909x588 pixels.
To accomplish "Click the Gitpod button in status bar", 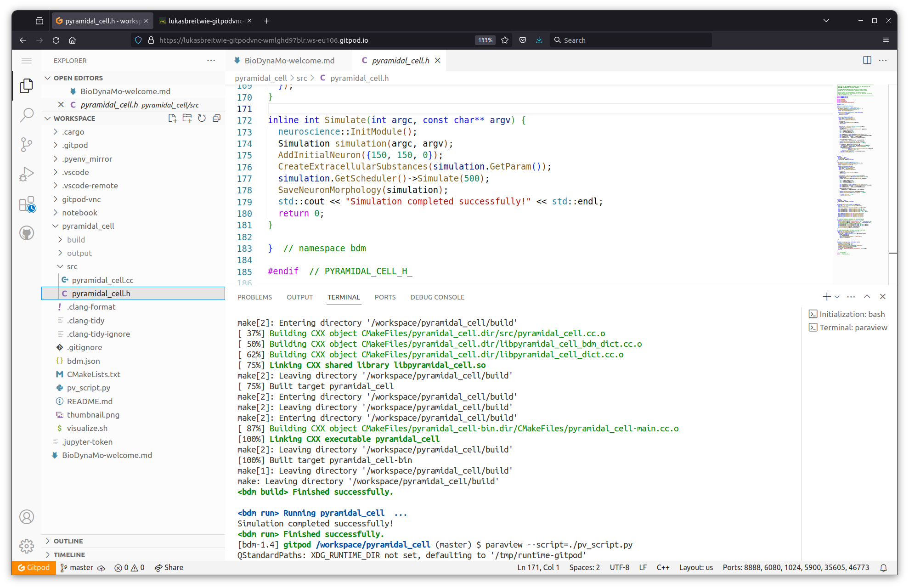I will coord(34,568).
